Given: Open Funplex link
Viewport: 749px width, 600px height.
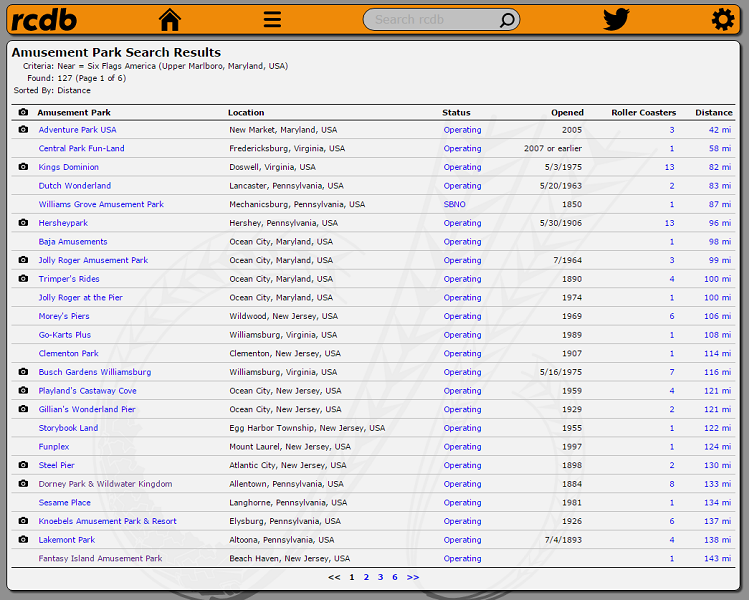Looking at the screenshot, I should (54, 447).
